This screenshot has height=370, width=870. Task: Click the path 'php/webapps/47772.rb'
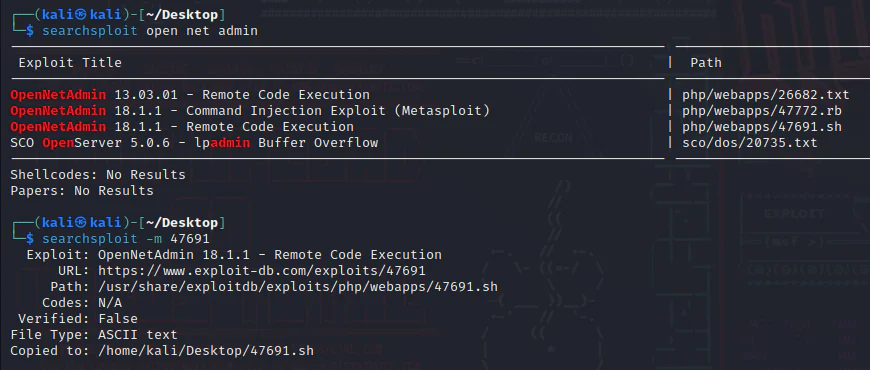[762, 111]
